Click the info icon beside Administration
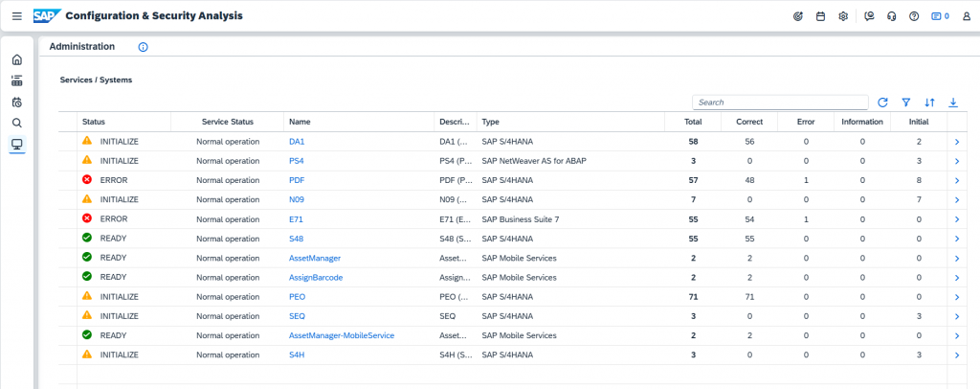Image resolution: width=980 pixels, height=389 pixels. (144, 47)
